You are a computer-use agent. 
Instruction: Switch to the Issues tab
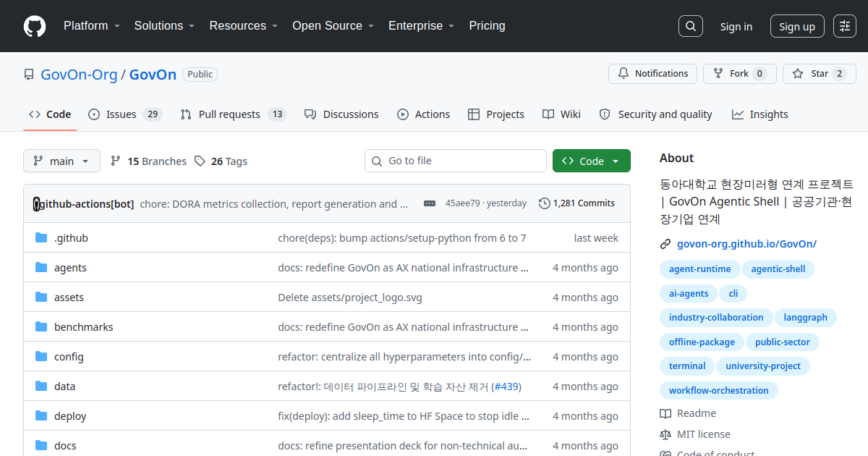[125, 114]
